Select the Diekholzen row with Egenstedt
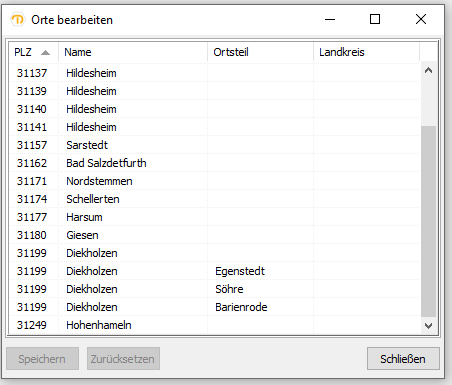 point(214,271)
